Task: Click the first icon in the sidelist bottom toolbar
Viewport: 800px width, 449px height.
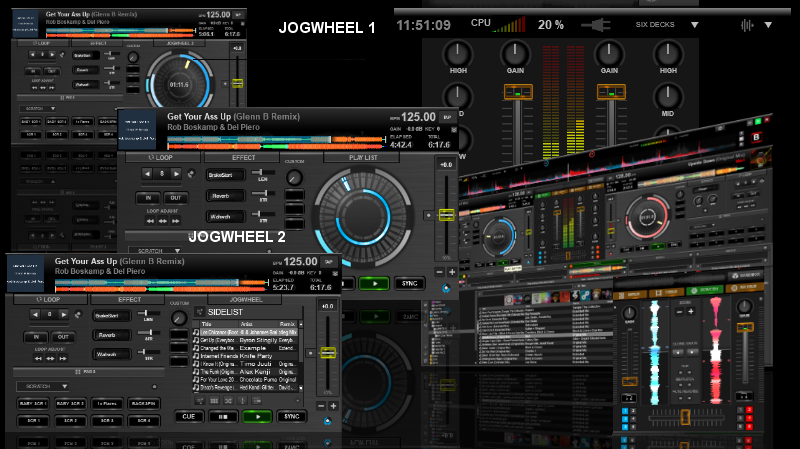Action: [200, 401]
